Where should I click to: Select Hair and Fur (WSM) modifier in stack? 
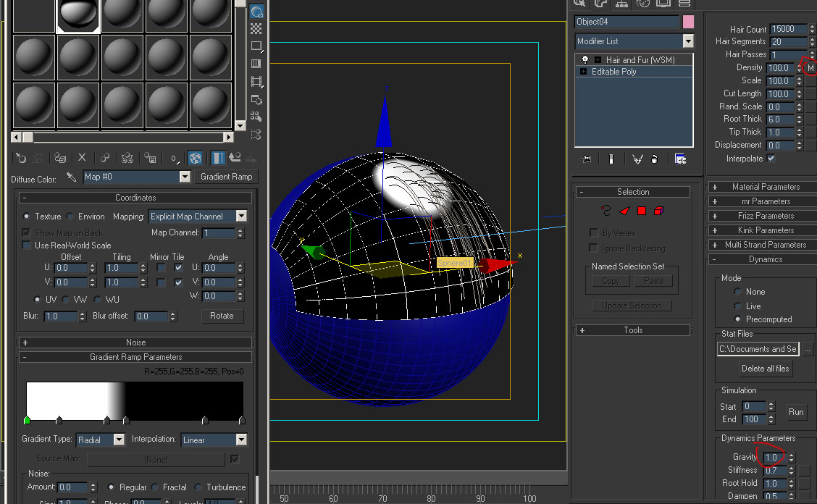(640, 60)
